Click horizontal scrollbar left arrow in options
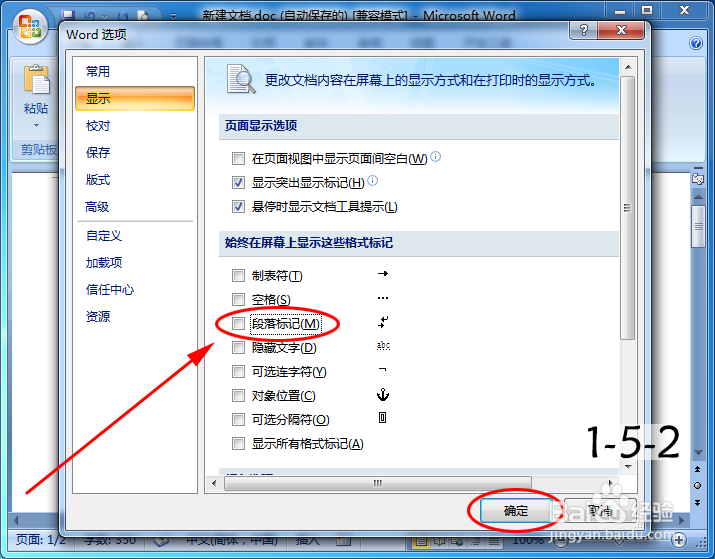 (214, 483)
